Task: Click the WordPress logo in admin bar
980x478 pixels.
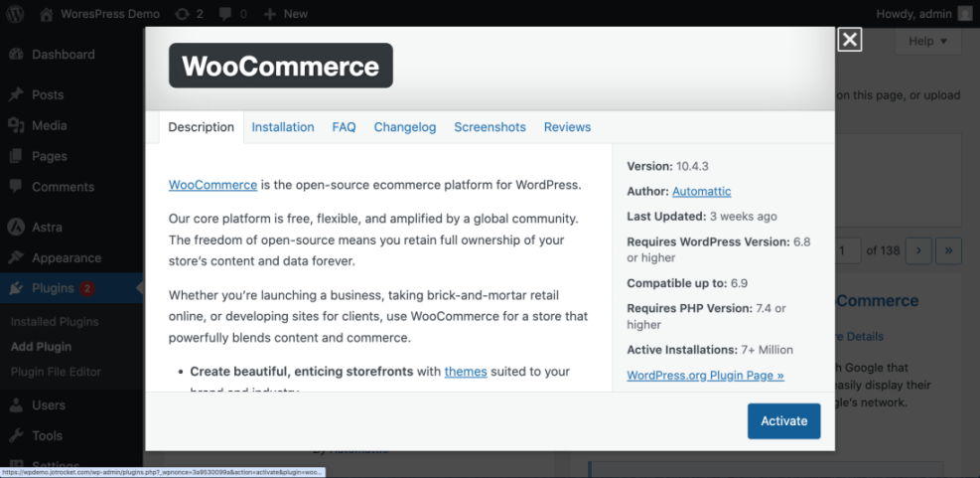Action: tap(15, 14)
